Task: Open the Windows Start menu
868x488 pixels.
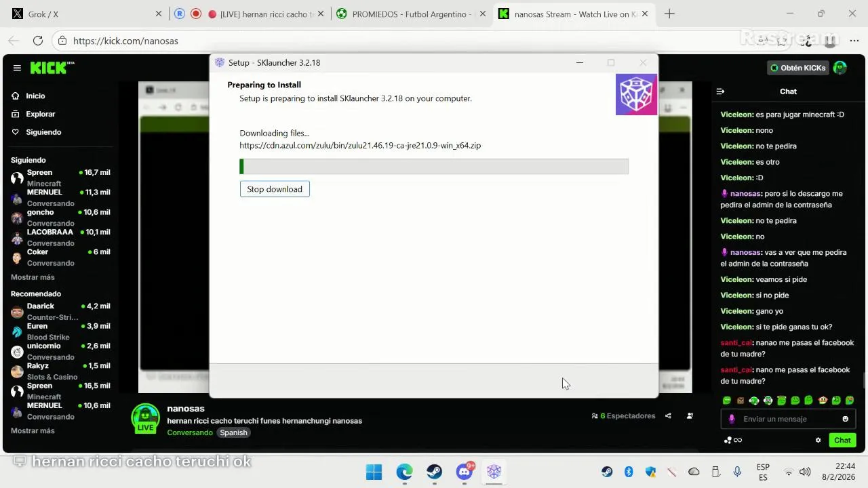Action: (x=374, y=472)
